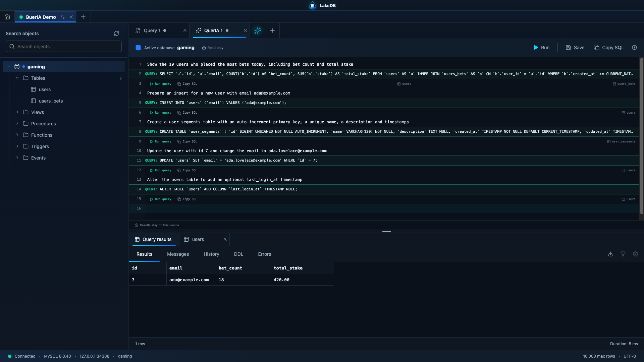Screen dimensions: 644x362
Task: Filter the query results
Action: [x=623, y=254]
